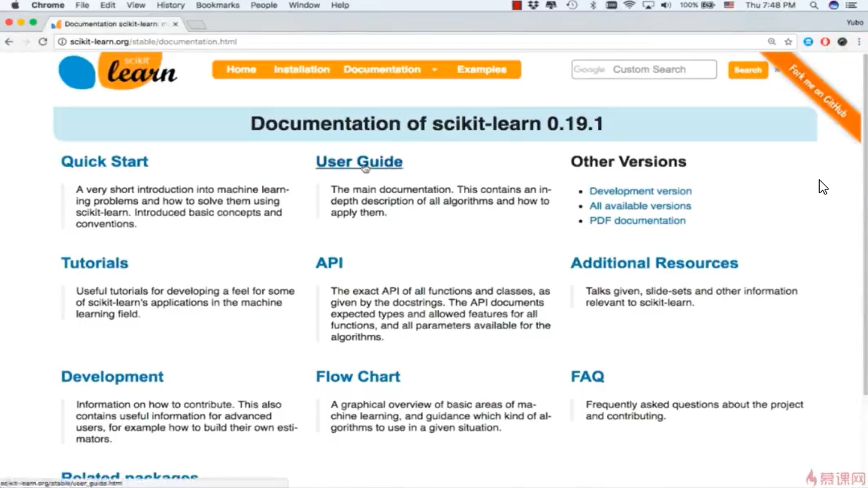This screenshot has width=868, height=488.
Task: Open the Bluetooth status menu
Action: click(593, 5)
